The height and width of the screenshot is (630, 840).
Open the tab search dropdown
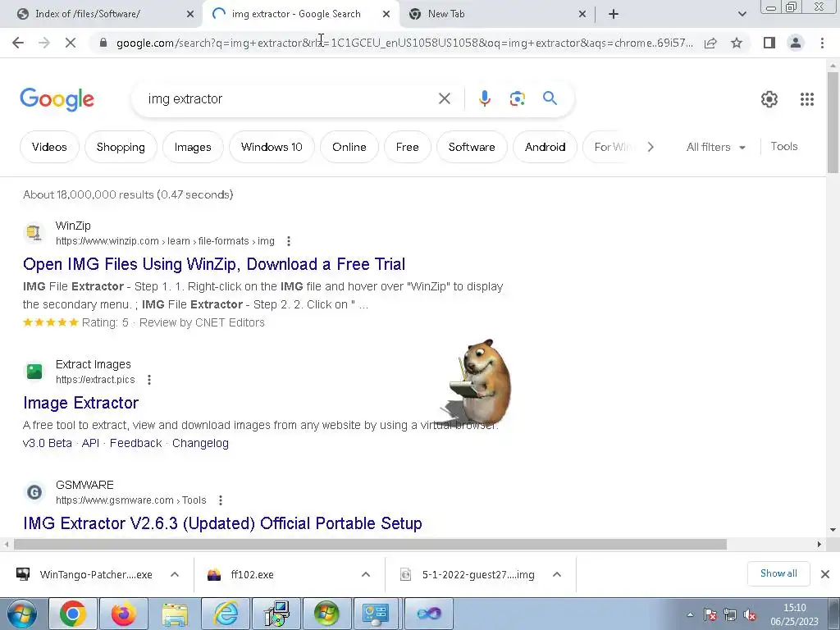pyautogui.click(x=742, y=14)
